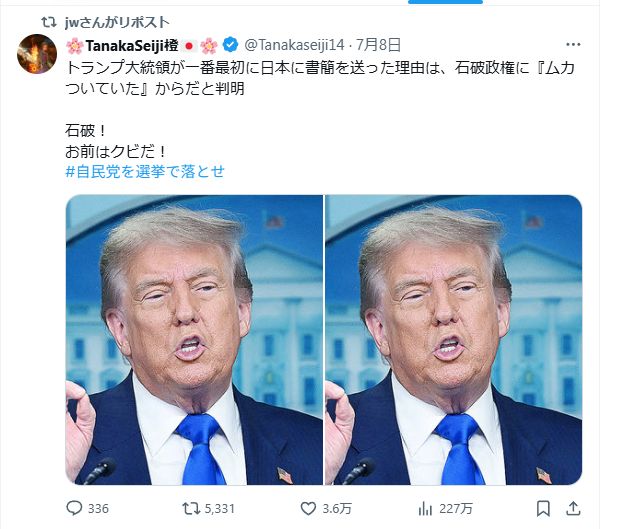The image size is (625, 529).
Task: Open the 7月8日 post timestamp
Action: click(378, 45)
